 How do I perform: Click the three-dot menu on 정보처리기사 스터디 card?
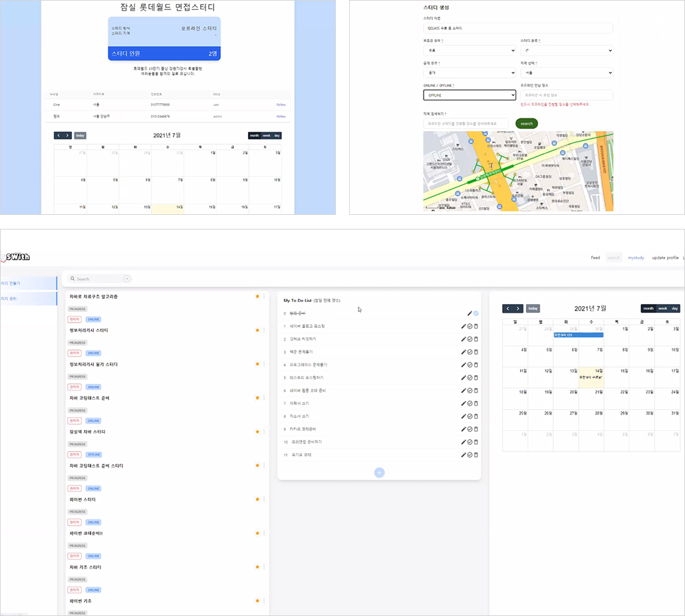click(x=264, y=330)
